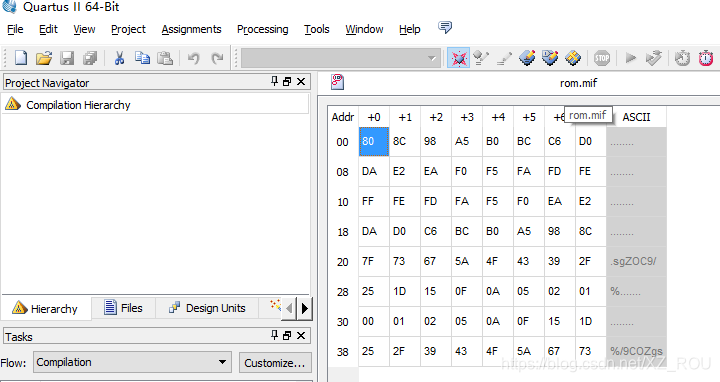Open the Assignments menu
The height and width of the screenshot is (382, 720).
tap(191, 29)
